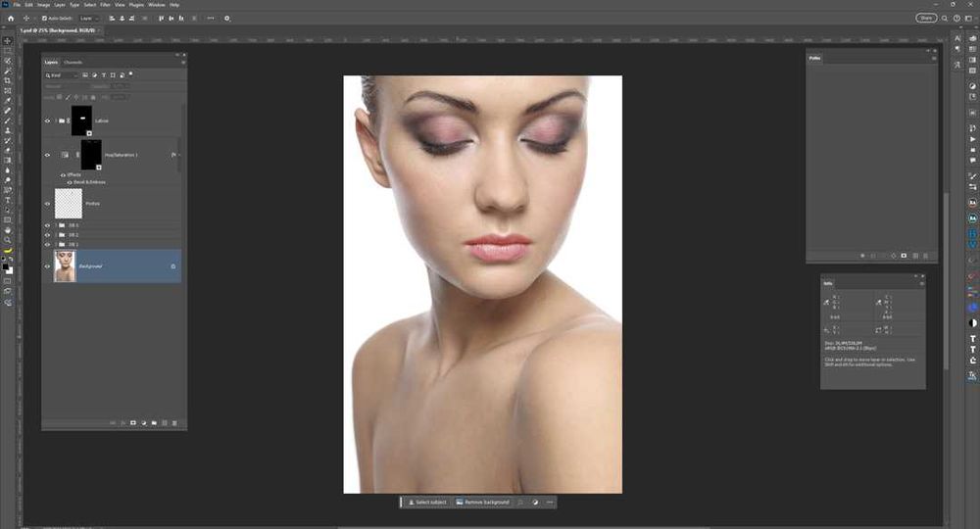
Task: Open more options in contextual task bar
Action: point(550,503)
